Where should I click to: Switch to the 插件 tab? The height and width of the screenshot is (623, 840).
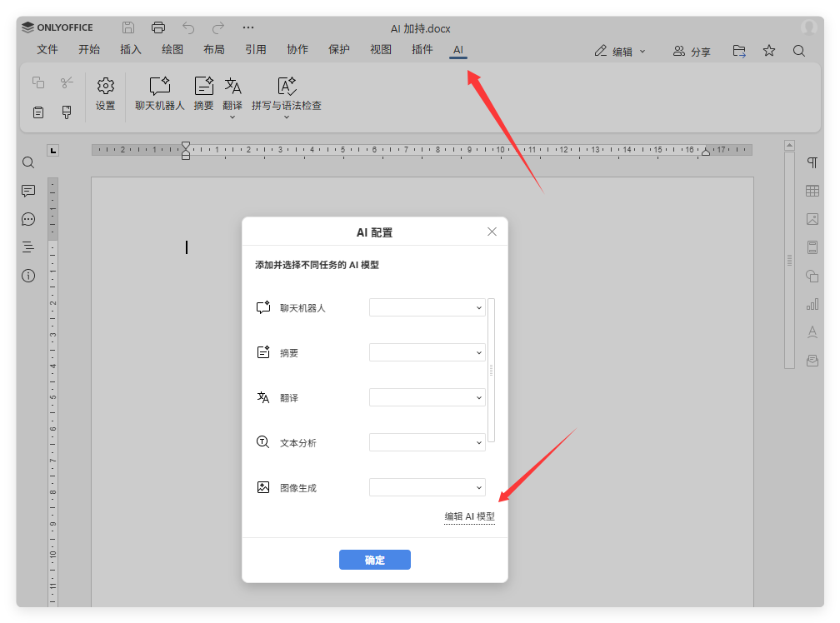(x=422, y=50)
